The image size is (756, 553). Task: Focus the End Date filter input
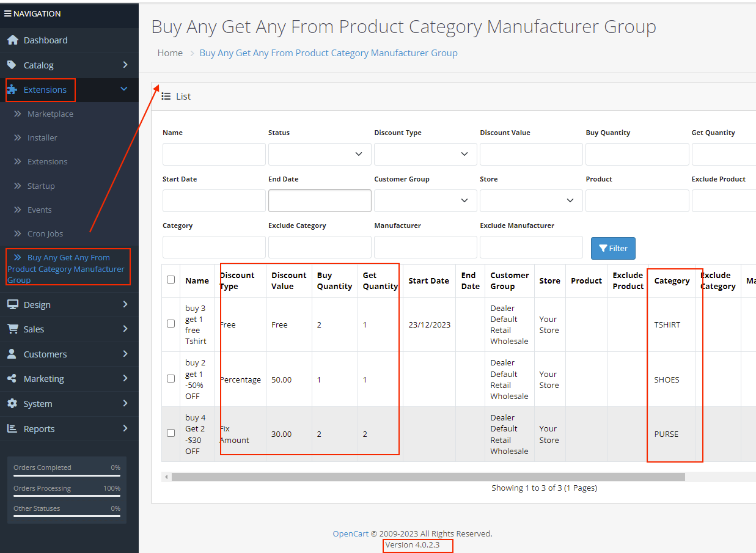[320, 200]
